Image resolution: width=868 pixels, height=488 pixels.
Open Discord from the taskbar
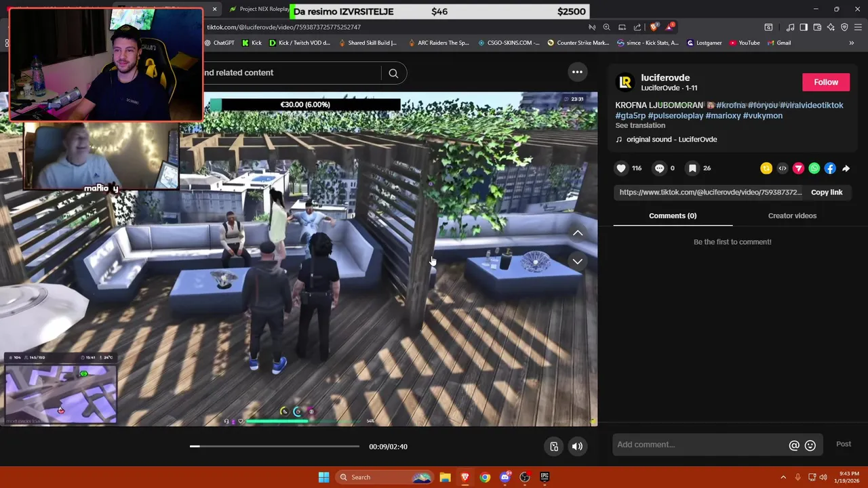(505, 477)
